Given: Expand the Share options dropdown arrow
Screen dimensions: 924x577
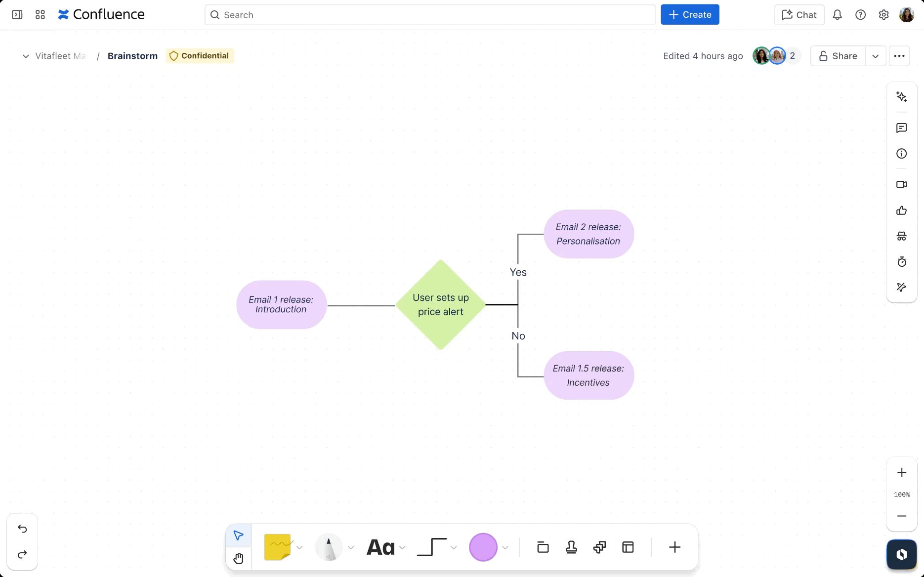Looking at the screenshot, I should (x=875, y=56).
